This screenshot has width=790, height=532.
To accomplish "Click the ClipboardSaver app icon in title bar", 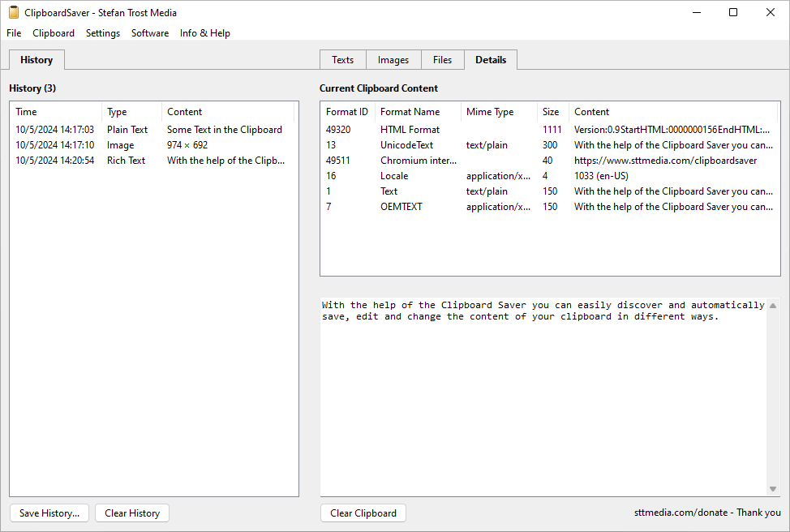I will coord(14,13).
